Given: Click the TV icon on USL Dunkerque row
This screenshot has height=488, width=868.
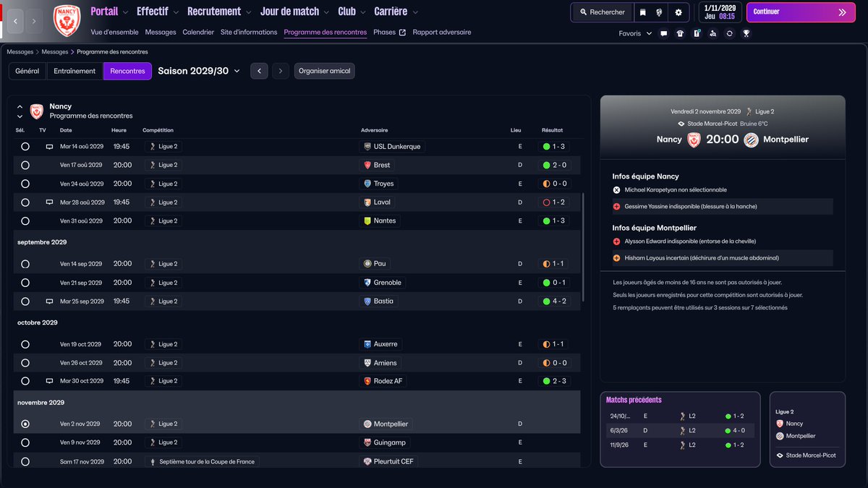Looking at the screenshot, I should point(49,146).
